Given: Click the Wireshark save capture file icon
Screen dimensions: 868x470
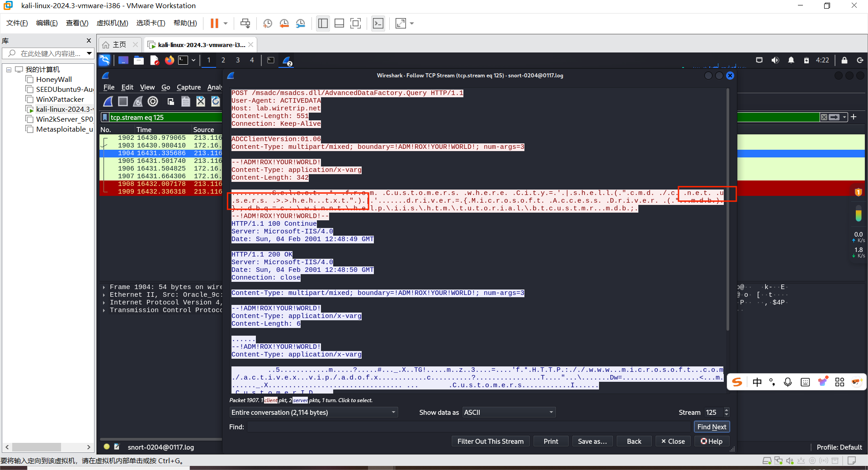Looking at the screenshot, I should point(185,102).
